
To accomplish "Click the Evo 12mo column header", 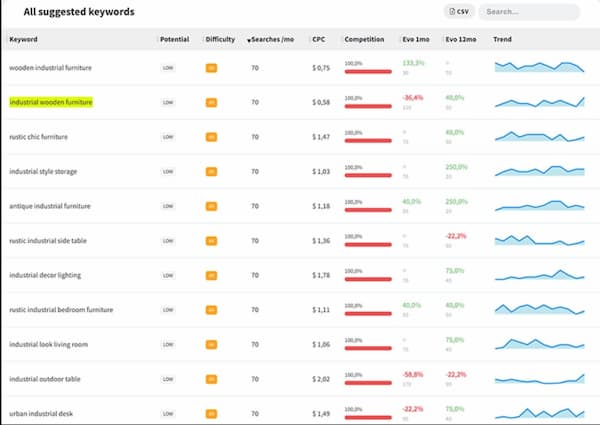I will (x=461, y=39).
